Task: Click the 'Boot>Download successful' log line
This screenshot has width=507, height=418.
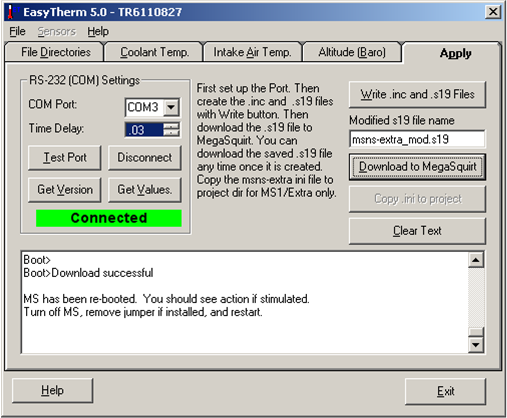Action: [88, 273]
